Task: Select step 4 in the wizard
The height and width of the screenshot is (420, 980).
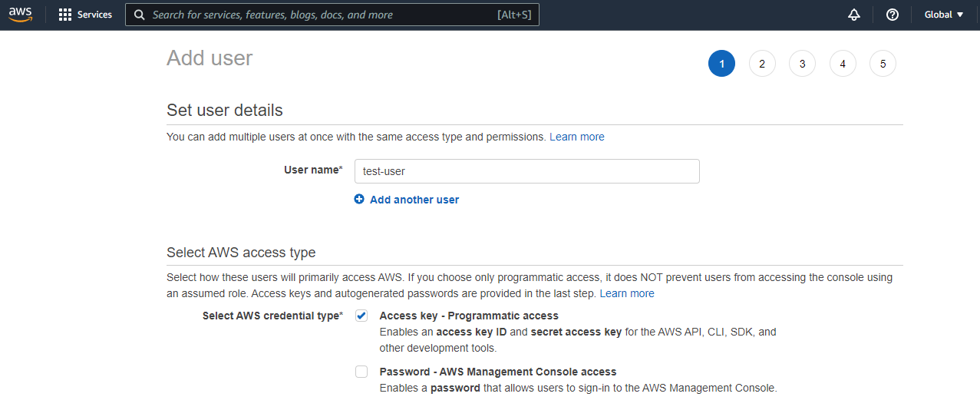Action: tap(843, 64)
